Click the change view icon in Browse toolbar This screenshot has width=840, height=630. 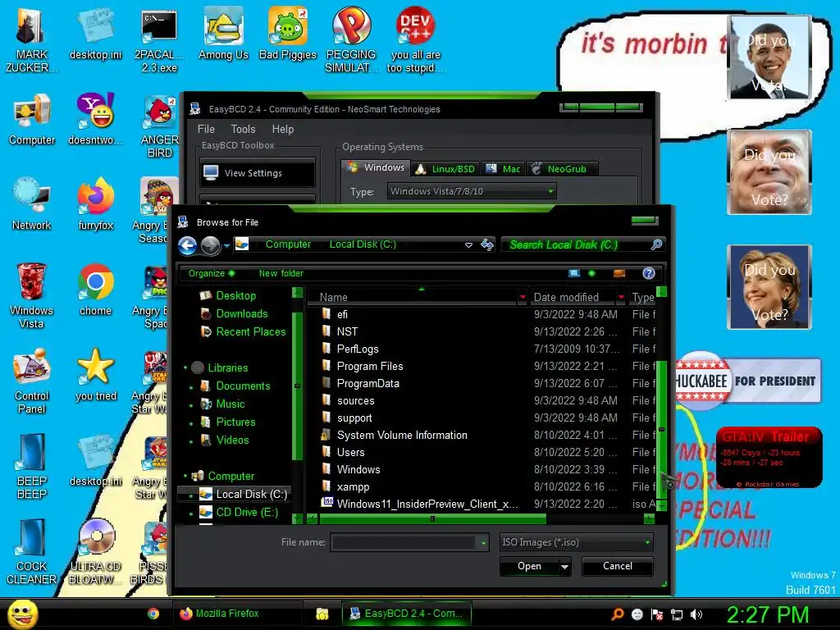[x=574, y=273]
